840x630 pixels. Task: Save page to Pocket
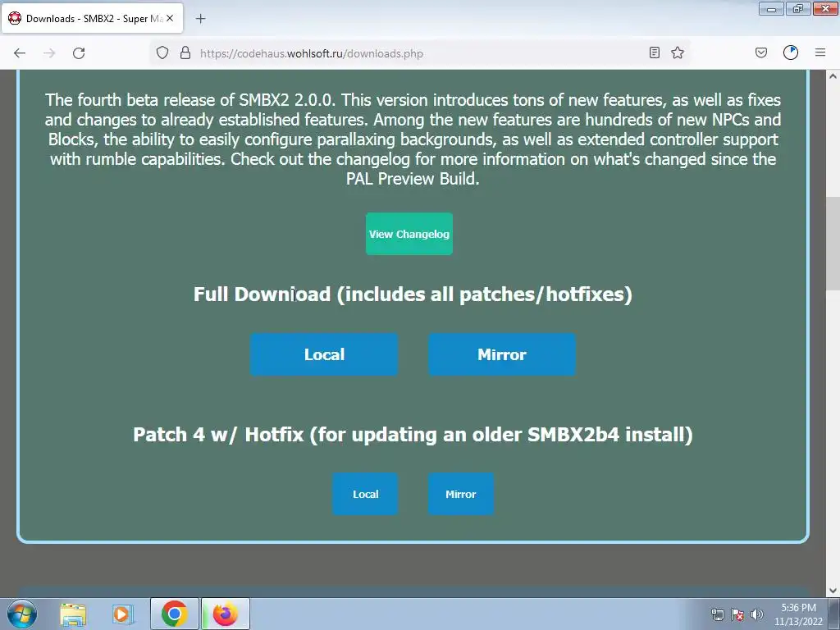[761, 52]
